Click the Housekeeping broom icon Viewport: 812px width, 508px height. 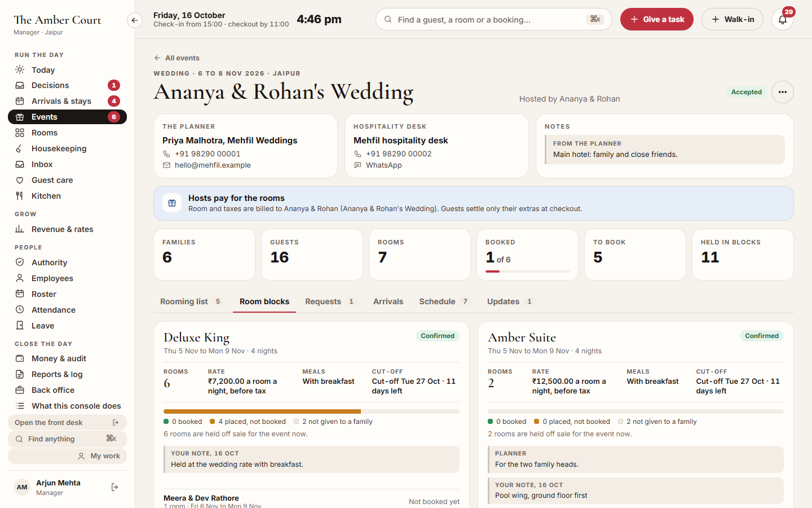[20, 148]
